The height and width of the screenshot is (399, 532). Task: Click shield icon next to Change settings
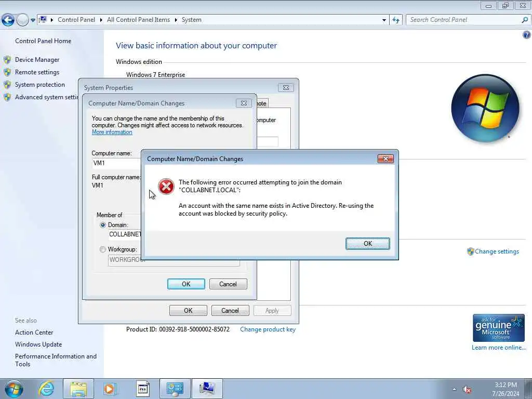pos(470,251)
